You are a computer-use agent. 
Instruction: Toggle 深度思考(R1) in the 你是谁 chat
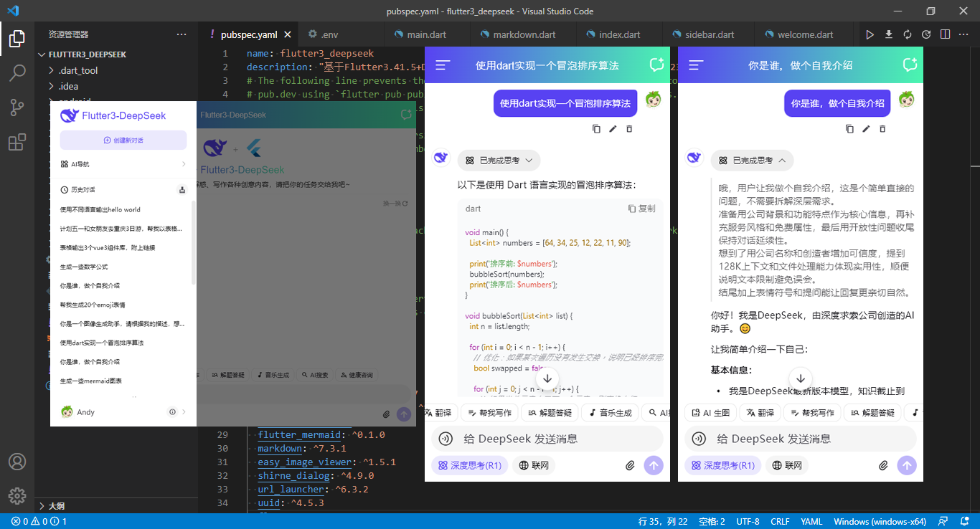click(723, 465)
